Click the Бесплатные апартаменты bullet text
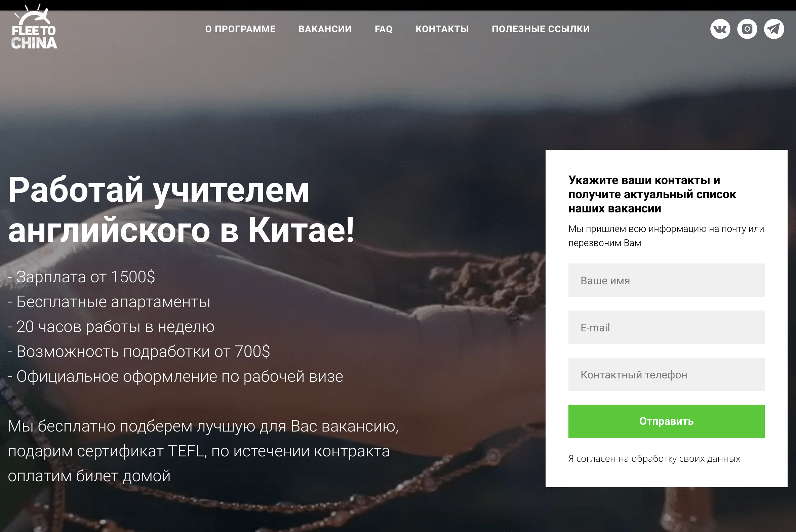 click(109, 302)
